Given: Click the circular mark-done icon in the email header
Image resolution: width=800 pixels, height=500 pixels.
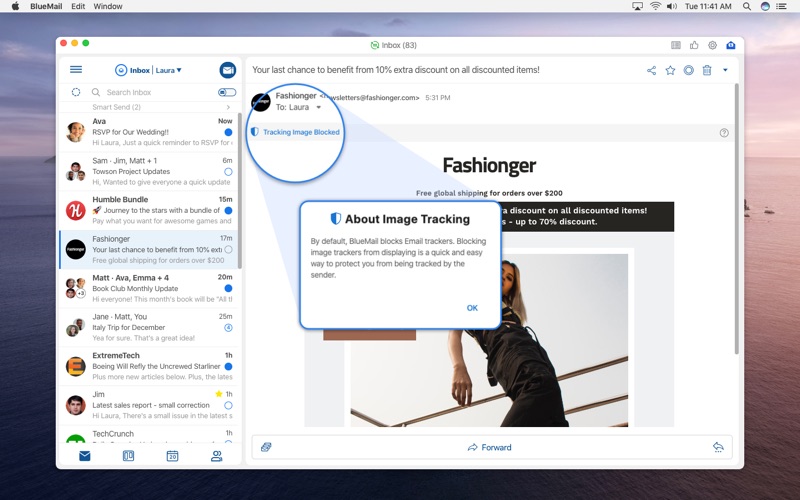Looking at the screenshot, I should click(x=689, y=70).
